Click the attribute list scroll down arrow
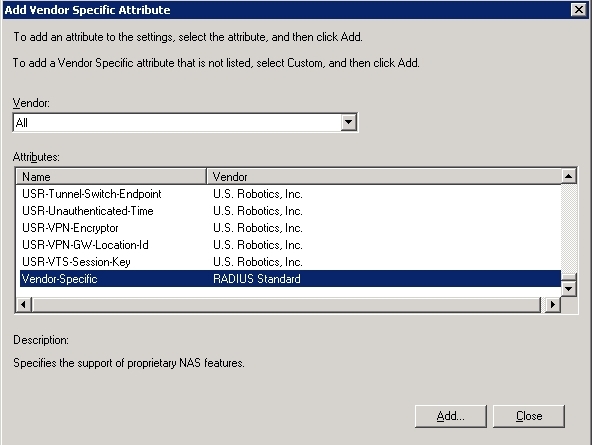 coord(568,289)
